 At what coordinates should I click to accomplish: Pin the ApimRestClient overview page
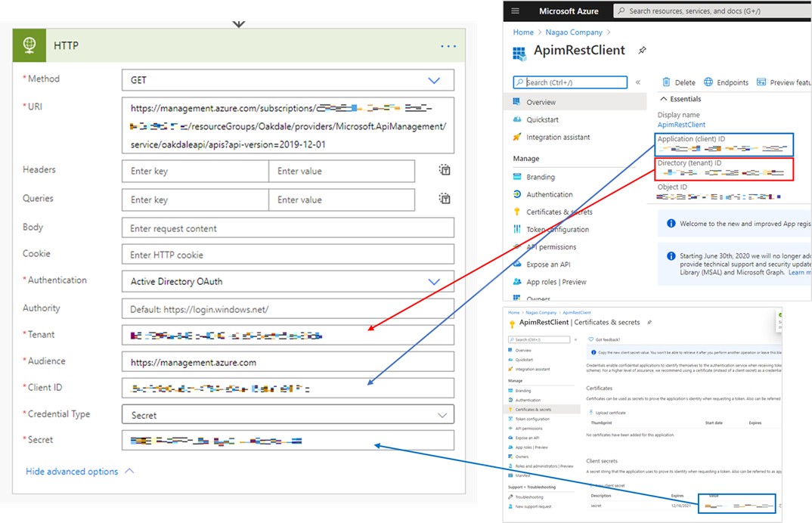click(x=641, y=51)
